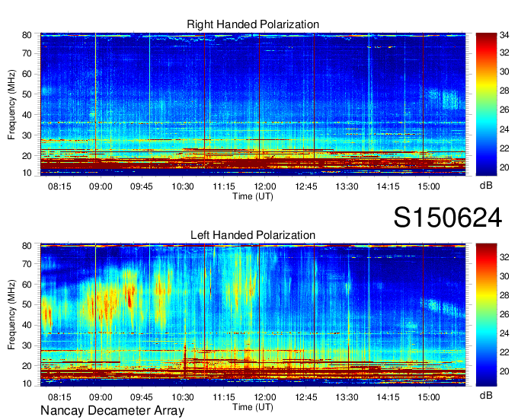Click the dB unit label under Left Handed color bar
Screen dimensions: 518x420
(486, 395)
